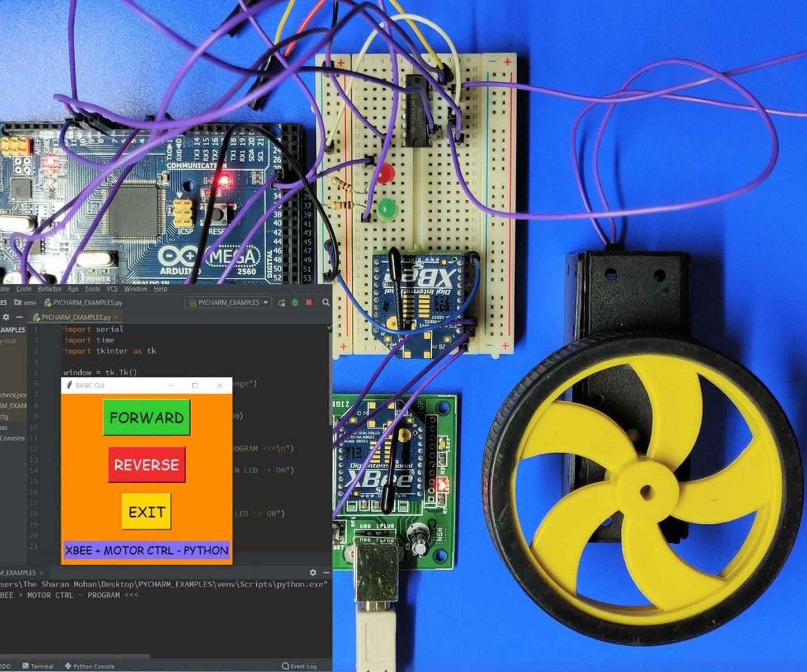This screenshot has height=672, width=807.
Task: Run the PYCHARM_EXAMPLES script via green run icon
Action: tap(282, 303)
